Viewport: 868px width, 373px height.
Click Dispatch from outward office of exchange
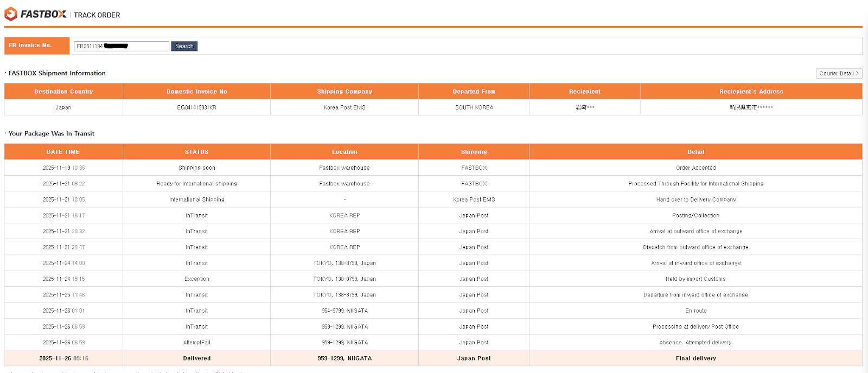(695, 247)
